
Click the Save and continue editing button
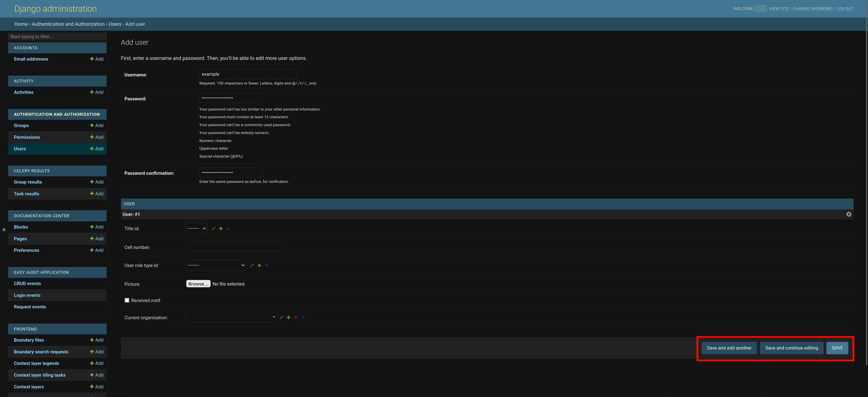click(792, 348)
